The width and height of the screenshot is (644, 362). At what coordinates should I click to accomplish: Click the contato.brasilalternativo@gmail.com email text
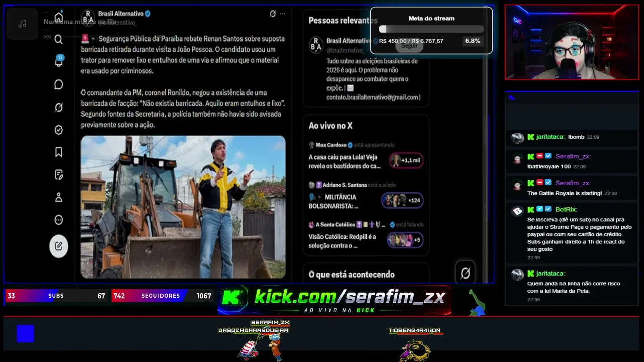click(372, 97)
